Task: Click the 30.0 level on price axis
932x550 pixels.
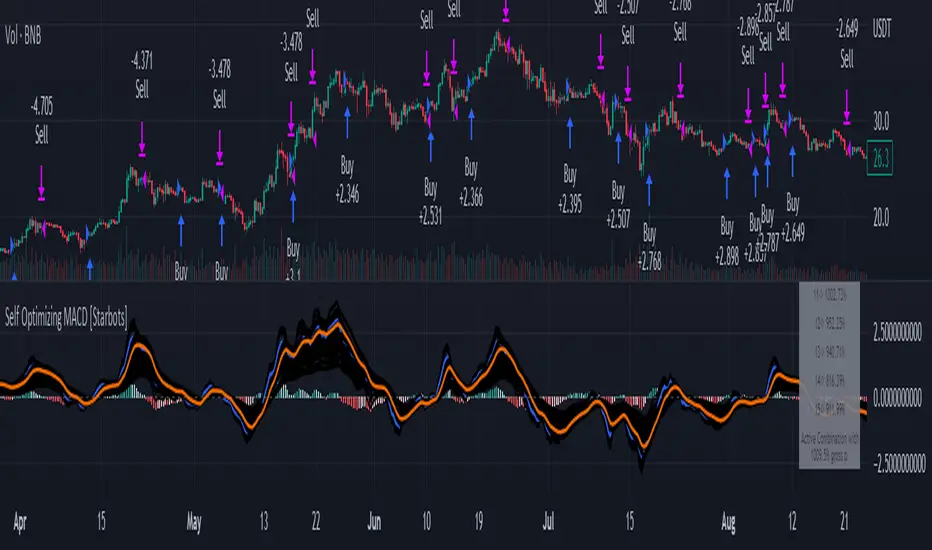Action: click(x=881, y=122)
